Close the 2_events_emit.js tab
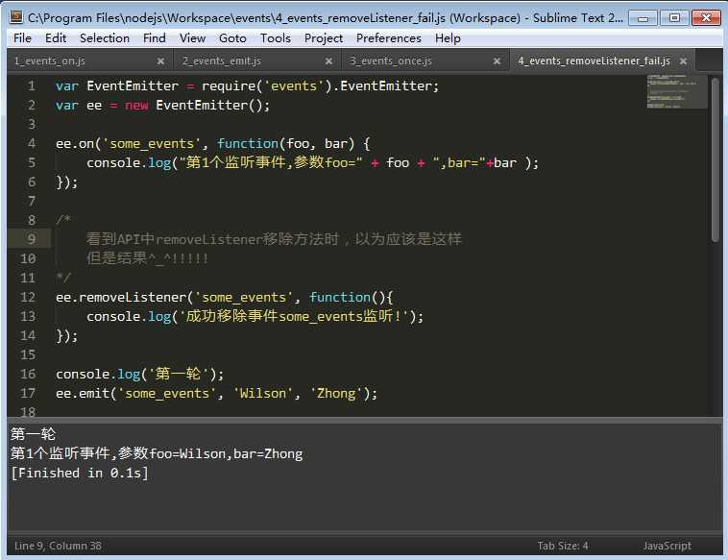 pyautogui.click(x=328, y=61)
